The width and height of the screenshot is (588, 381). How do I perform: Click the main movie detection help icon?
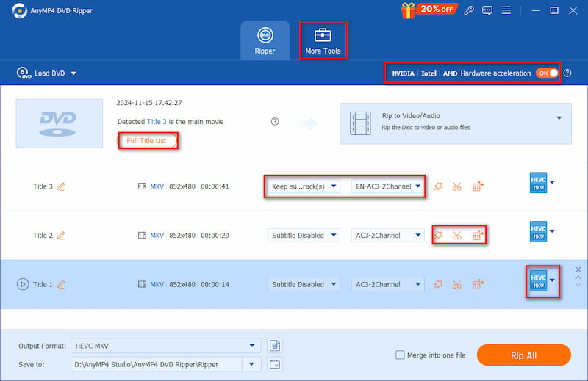point(275,121)
